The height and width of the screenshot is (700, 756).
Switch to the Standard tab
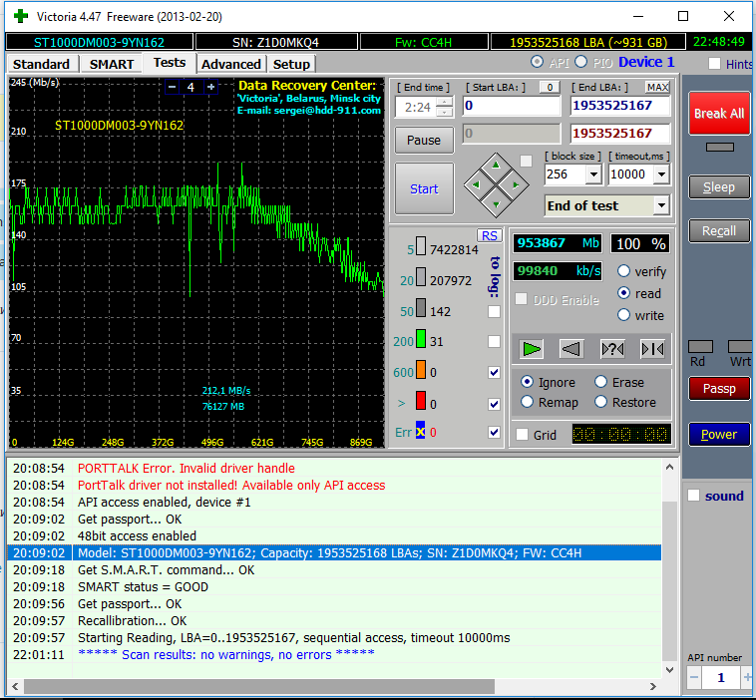[41, 64]
